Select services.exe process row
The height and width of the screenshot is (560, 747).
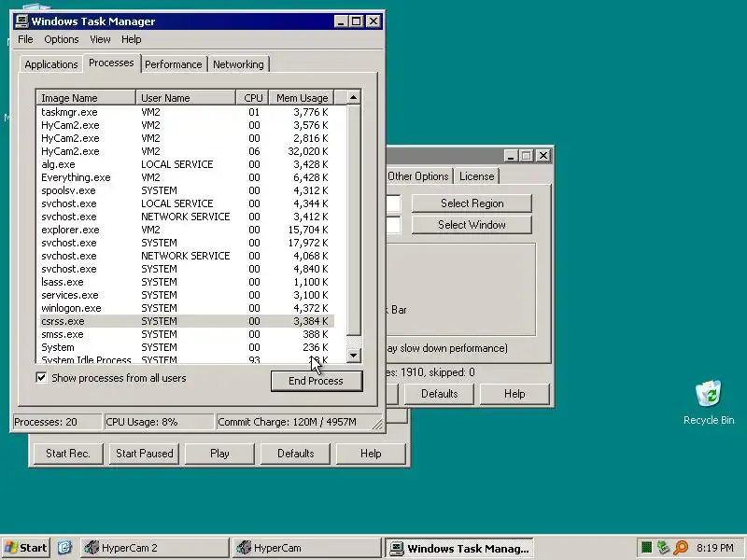186,295
